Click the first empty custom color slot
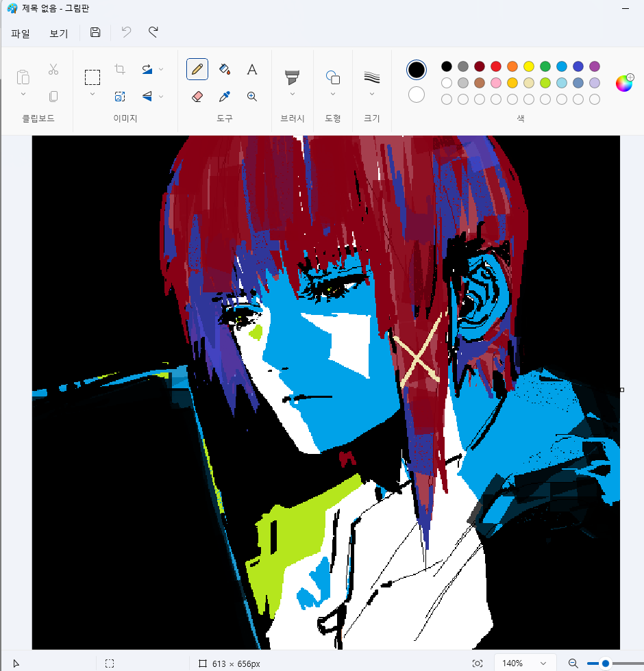This screenshot has height=671, width=644. pos(446,99)
